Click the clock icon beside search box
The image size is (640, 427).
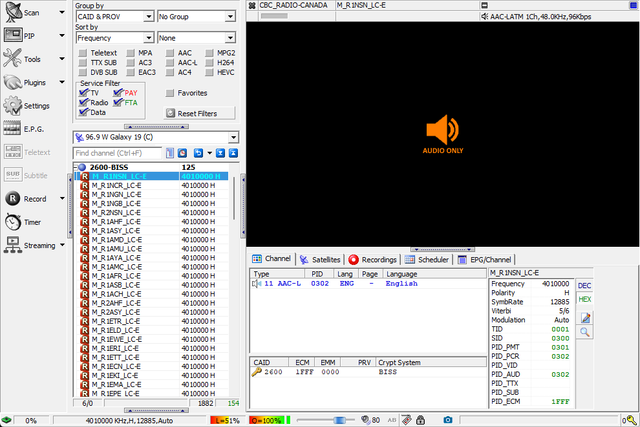click(x=182, y=153)
